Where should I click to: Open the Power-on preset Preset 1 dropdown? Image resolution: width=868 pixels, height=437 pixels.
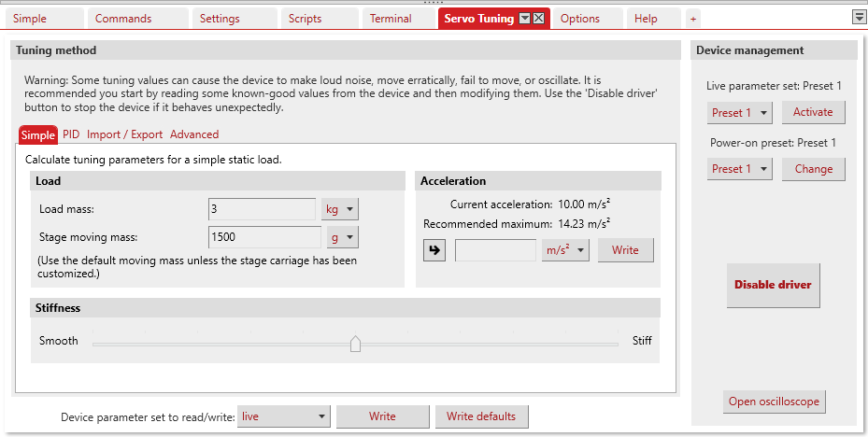point(740,169)
